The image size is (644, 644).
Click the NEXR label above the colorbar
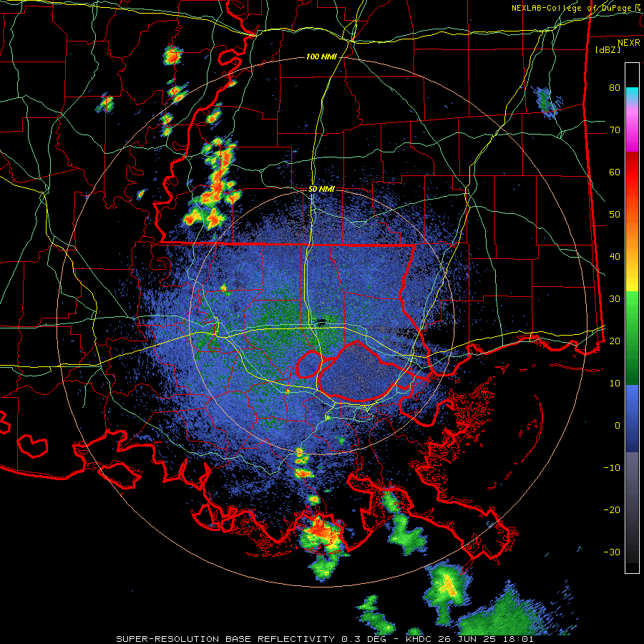click(x=628, y=43)
